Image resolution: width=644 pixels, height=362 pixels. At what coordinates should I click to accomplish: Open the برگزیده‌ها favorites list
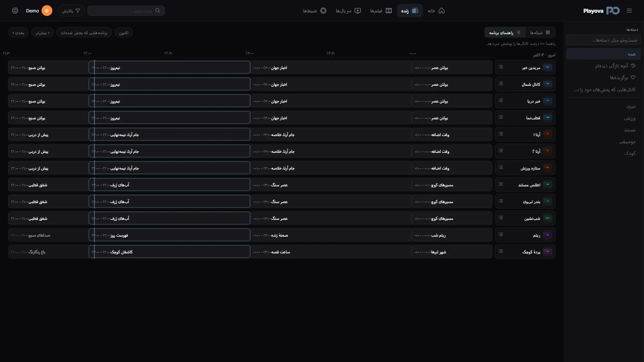[603, 77]
